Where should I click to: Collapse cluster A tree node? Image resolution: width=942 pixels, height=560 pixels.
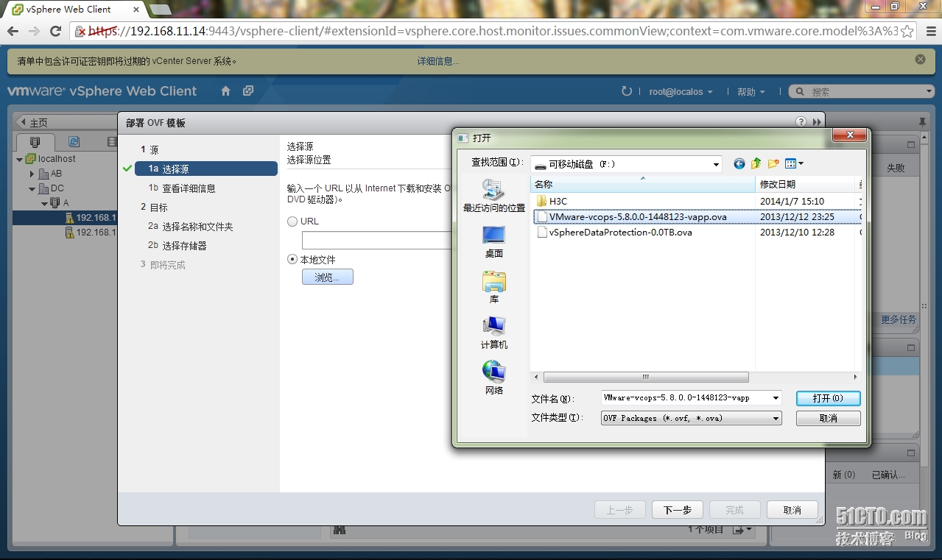pyautogui.click(x=44, y=203)
